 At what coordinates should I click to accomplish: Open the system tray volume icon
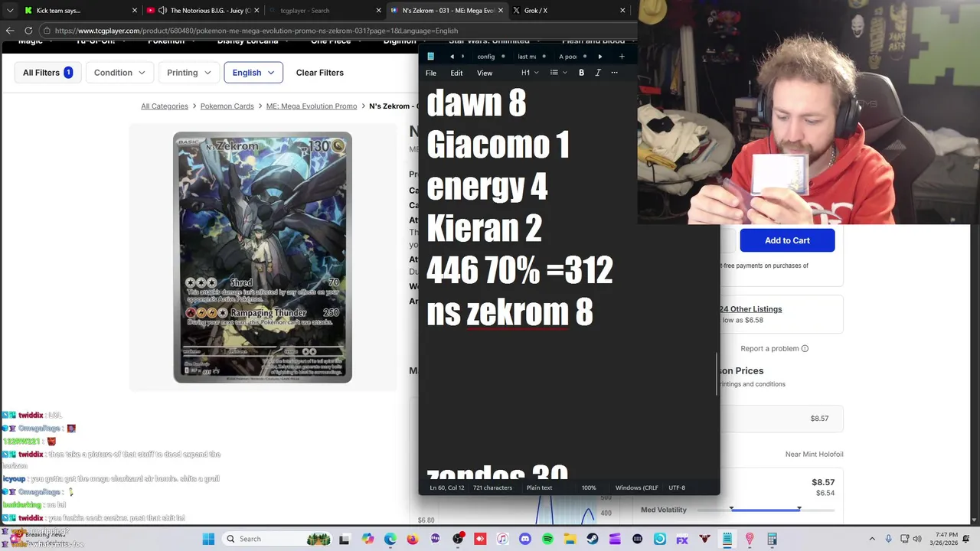(x=918, y=539)
